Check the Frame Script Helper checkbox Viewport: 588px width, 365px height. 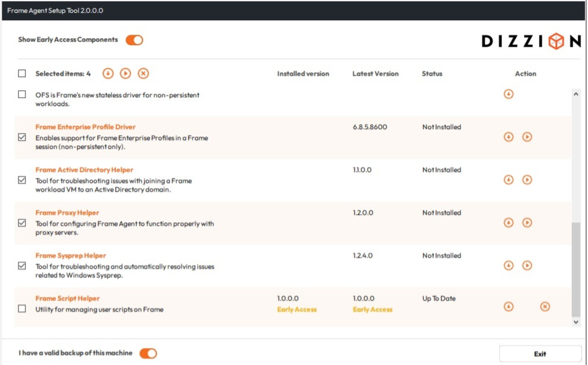pyautogui.click(x=22, y=309)
